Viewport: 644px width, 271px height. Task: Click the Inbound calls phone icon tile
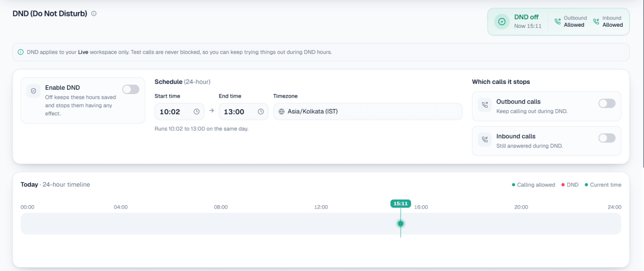485,140
